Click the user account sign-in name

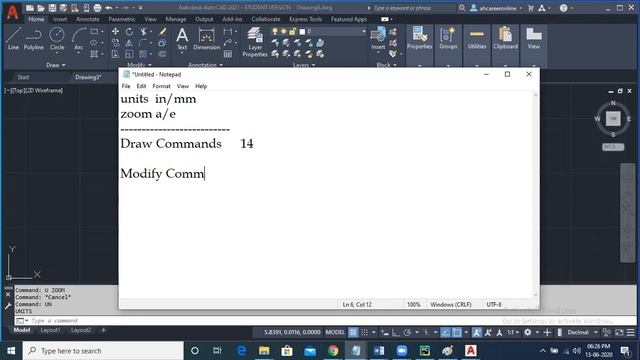498,8
